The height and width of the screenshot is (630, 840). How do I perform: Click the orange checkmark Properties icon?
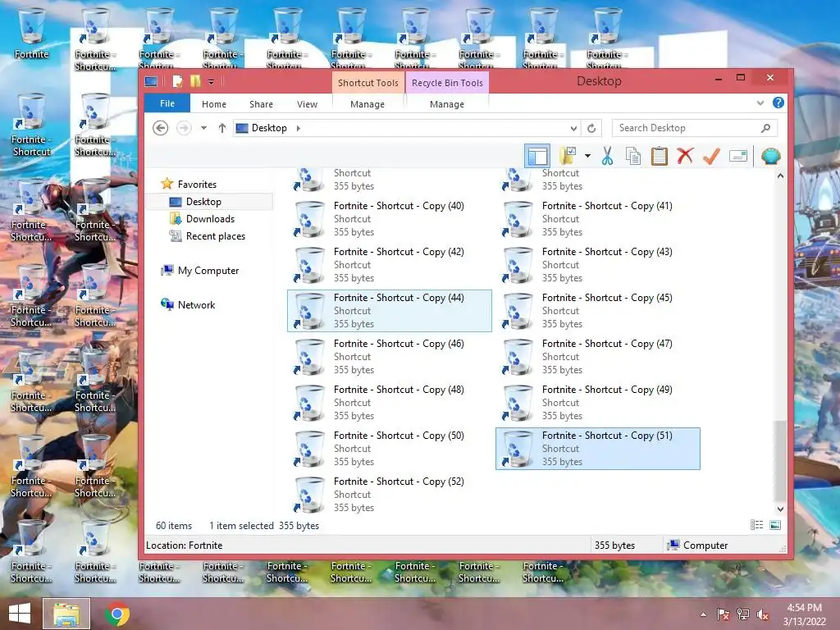pyautogui.click(x=711, y=156)
